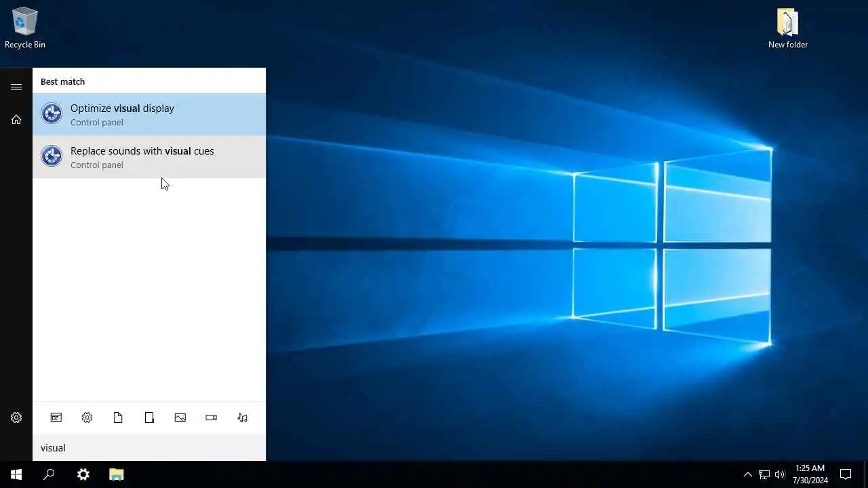Open the clock showing 1:25 AM

pyautogui.click(x=810, y=474)
